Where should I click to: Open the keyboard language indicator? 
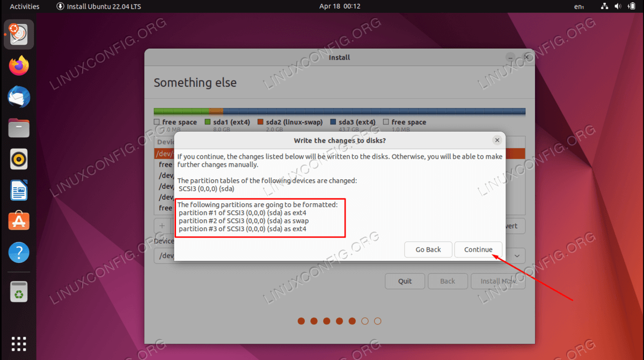[579, 6]
